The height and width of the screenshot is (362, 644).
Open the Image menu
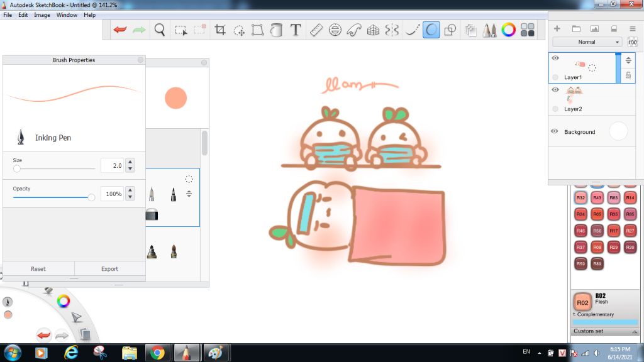[x=42, y=15]
